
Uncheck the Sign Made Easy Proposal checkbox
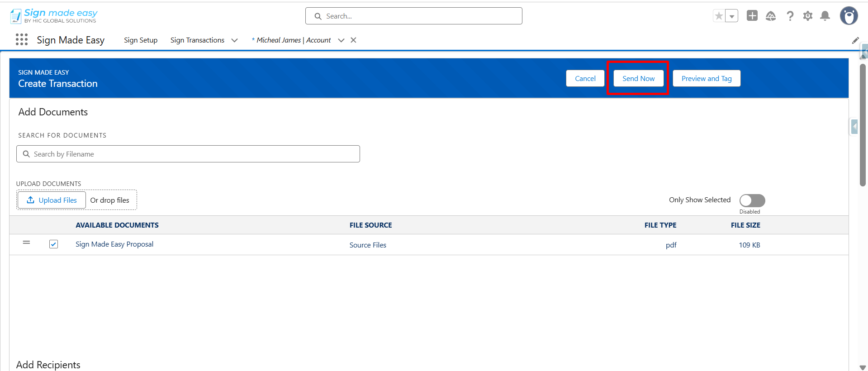(53, 244)
